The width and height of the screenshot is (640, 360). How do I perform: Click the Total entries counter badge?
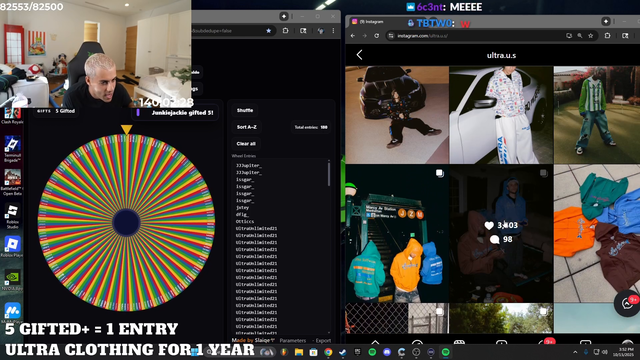point(311,127)
